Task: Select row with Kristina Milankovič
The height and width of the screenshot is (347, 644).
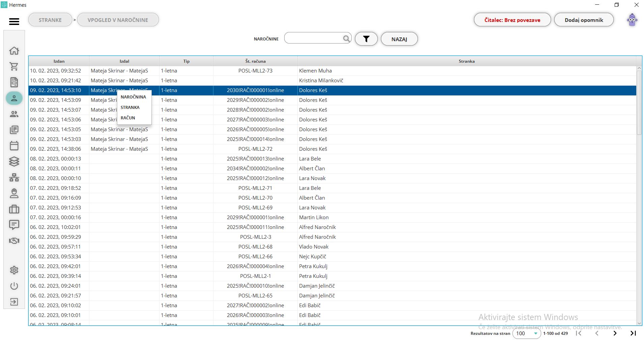Action: [x=332, y=81]
